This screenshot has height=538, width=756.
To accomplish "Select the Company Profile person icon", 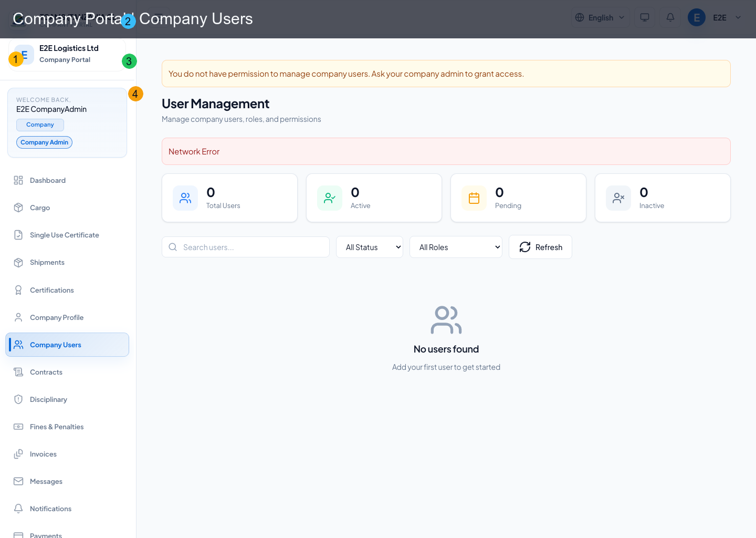I will 18,317.
